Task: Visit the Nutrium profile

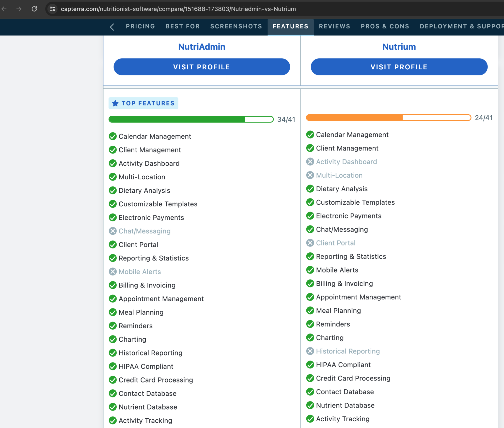Action: click(x=399, y=67)
